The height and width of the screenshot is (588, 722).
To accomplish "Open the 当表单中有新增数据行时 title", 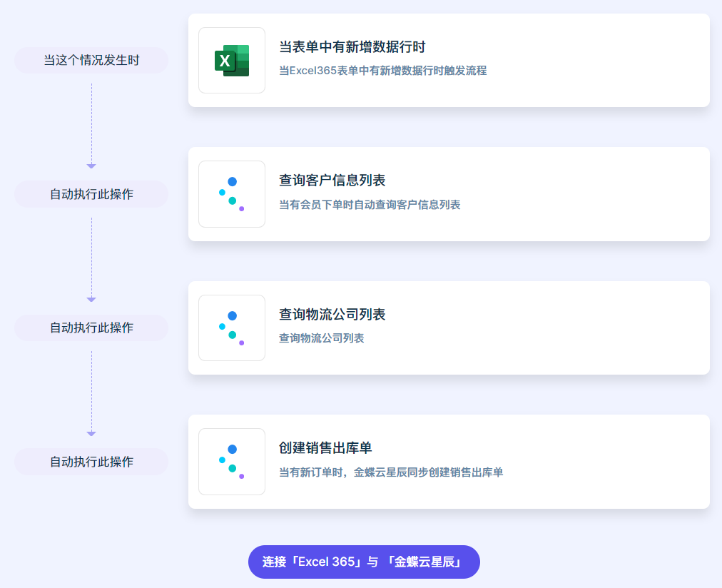I will 352,48.
